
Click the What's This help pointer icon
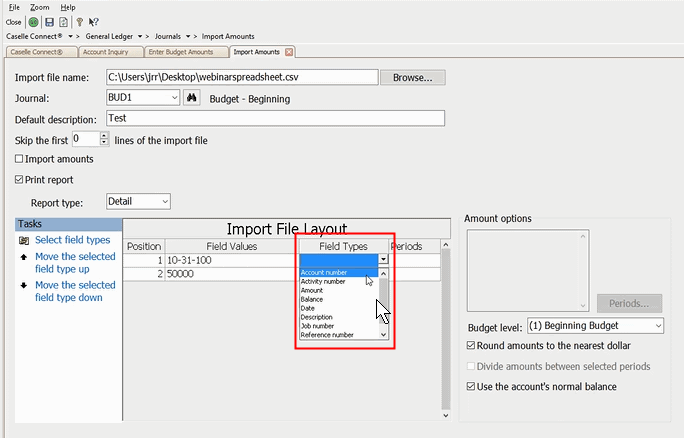click(93, 21)
